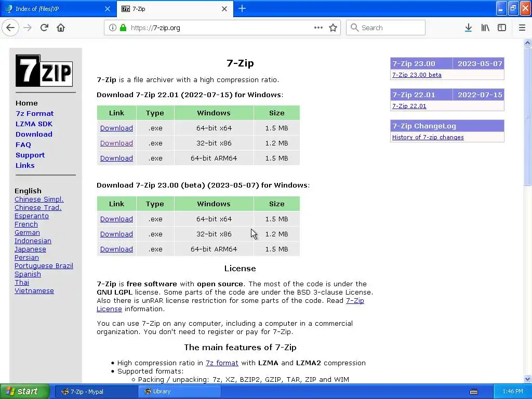Bookmark this page with the star icon
532x399 pixels.
(333, 28)
